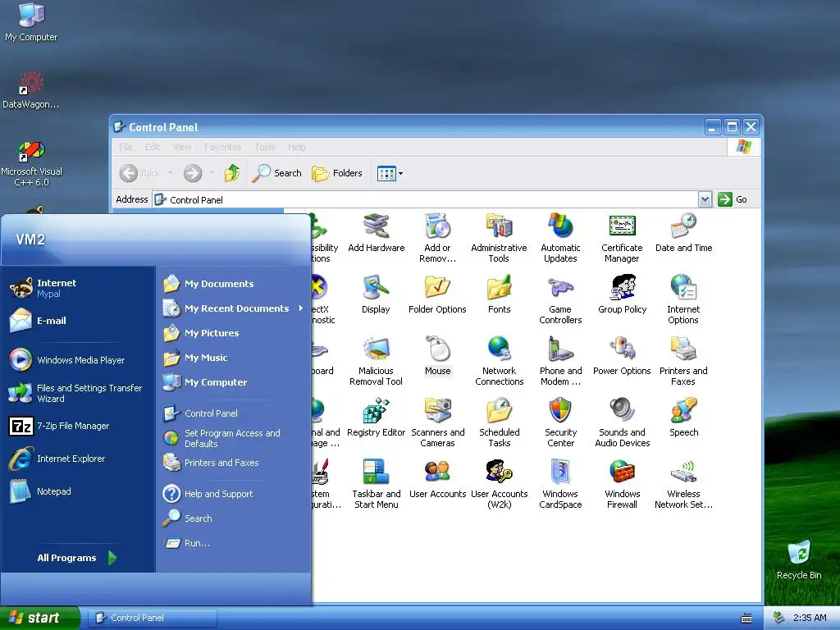Open User Accounts (W2k) icon
This screenshot has height=630, width=840.
tap(500, 485)
